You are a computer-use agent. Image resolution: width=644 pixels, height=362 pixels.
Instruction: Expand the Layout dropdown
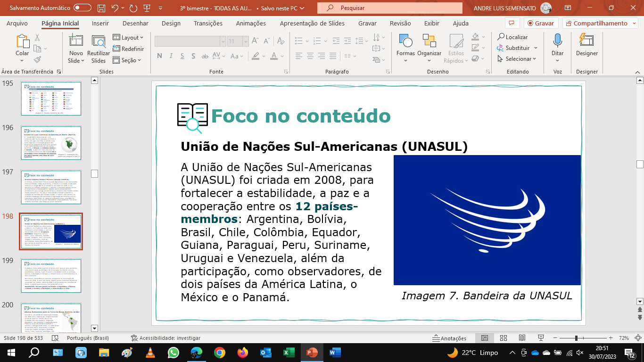pos(128,38)
